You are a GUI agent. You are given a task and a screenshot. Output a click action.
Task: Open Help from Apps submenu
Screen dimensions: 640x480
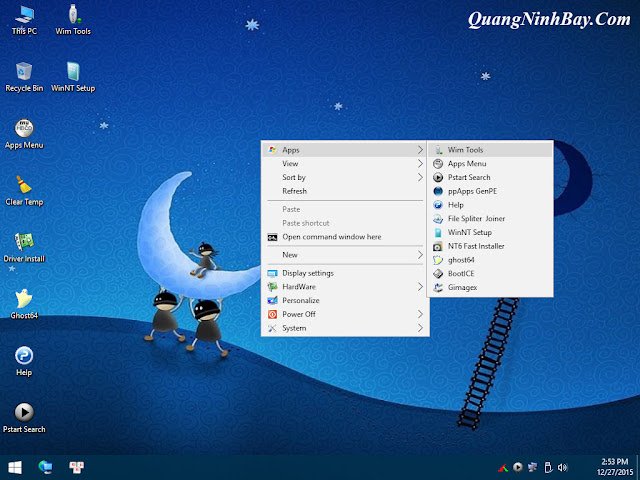pos(490,205)
